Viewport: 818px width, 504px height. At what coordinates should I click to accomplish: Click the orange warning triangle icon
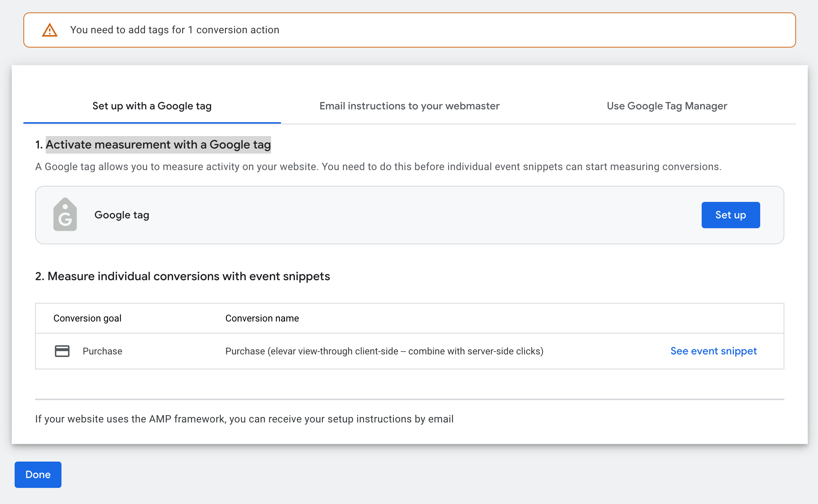(x=50, y=30)
